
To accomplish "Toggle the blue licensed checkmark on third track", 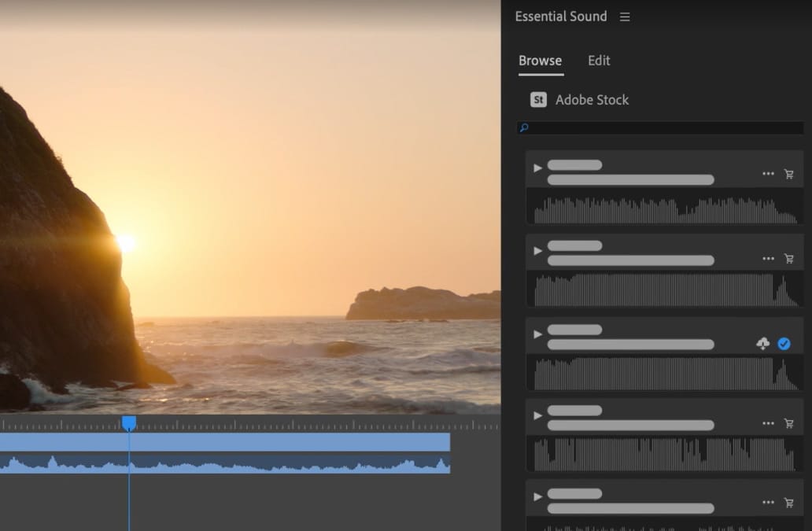I will coord(784,344).
